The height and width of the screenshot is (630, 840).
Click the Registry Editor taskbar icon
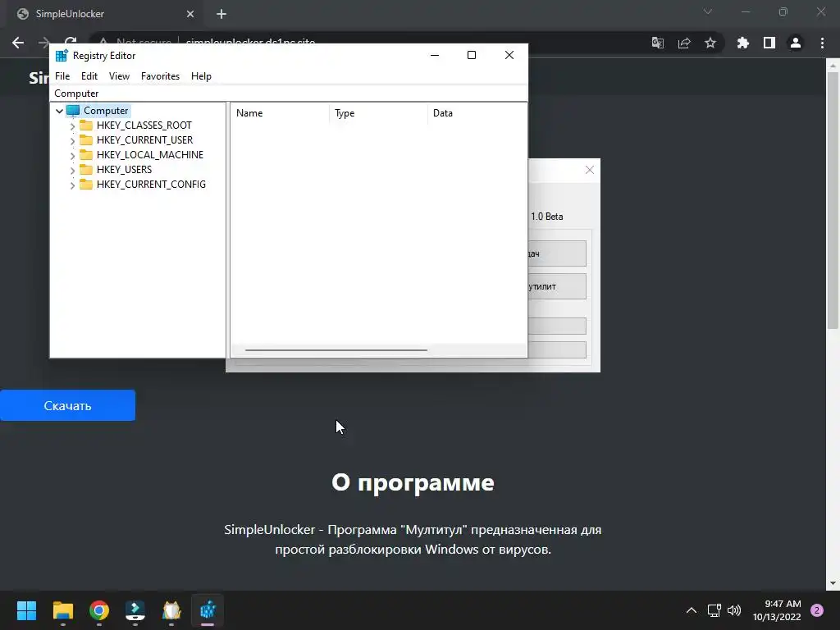click(208, 610)
